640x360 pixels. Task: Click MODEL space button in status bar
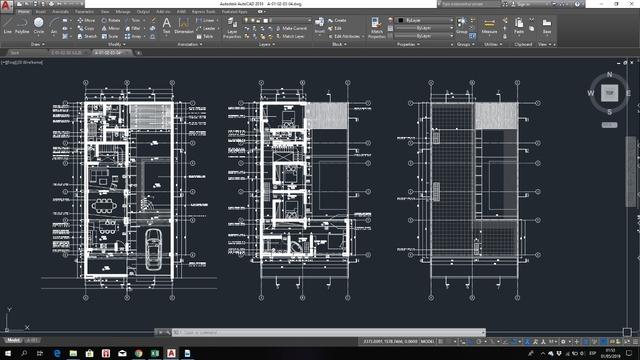427,341
